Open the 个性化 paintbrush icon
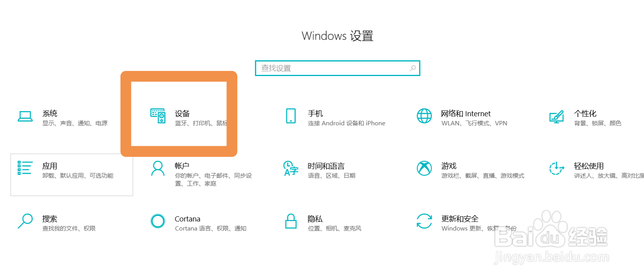The height and width of the screenshot is (279, 644). 557,117
